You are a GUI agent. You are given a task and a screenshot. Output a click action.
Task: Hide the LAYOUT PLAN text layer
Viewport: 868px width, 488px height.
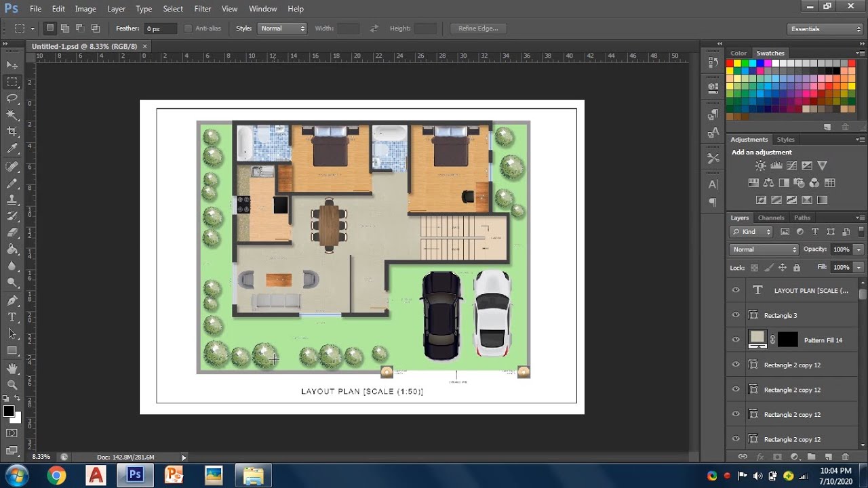(736, 290)
